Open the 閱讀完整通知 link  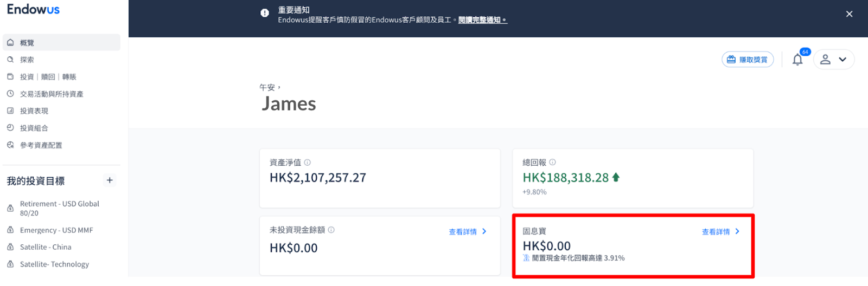(x=482, y=20)
